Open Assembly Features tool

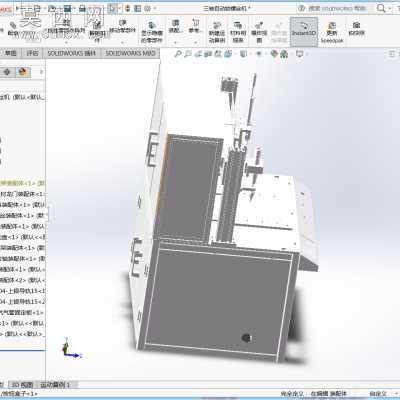click(x=175, y=27)
